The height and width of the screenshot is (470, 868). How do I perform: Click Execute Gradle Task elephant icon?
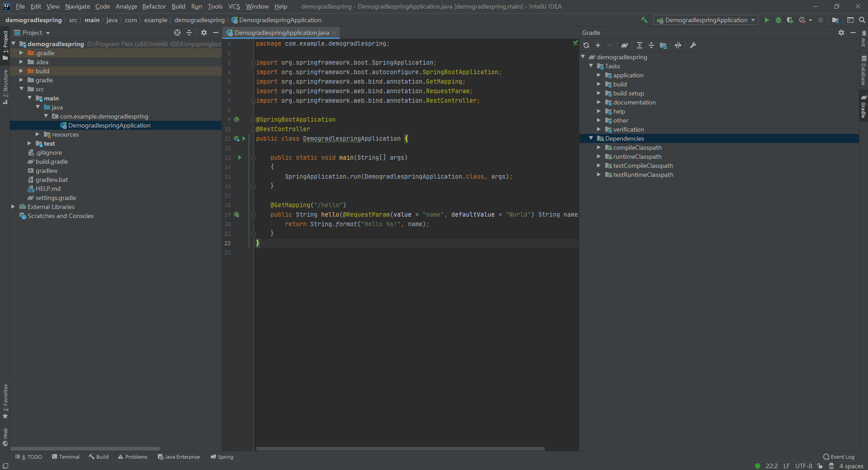tap(625, 45)
